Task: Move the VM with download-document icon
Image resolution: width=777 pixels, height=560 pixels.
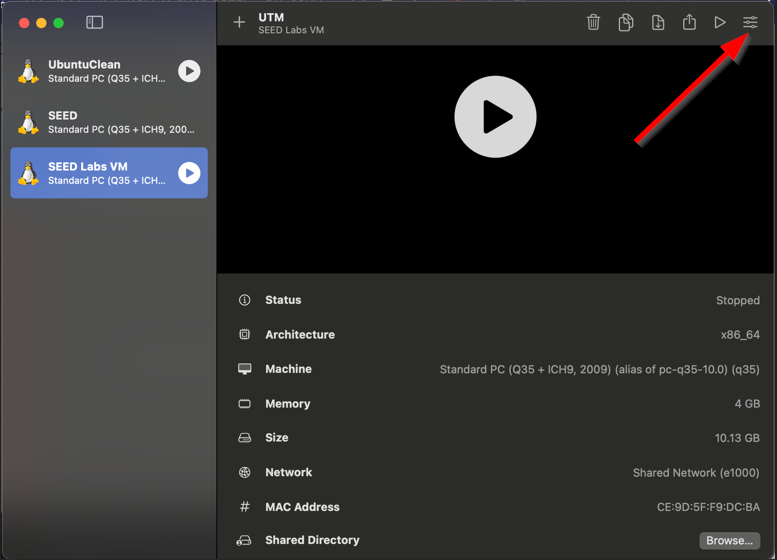Action: (658, 22)
